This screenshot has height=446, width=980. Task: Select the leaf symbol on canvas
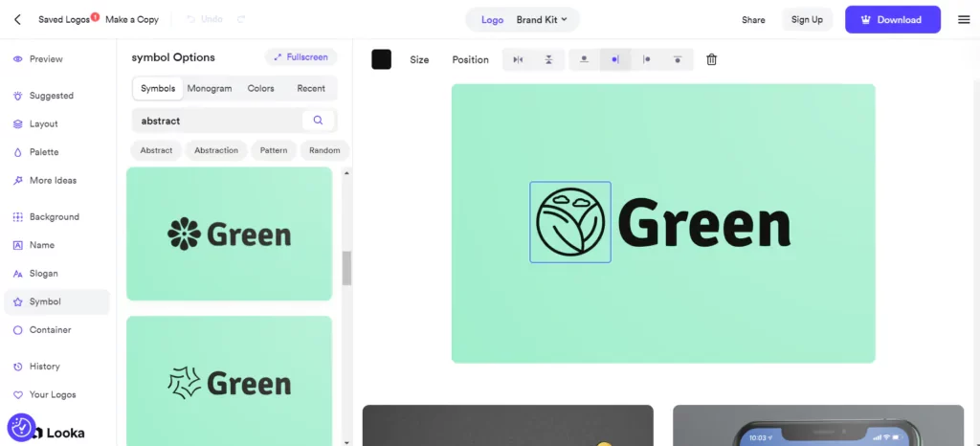pyautogui.click(x=570, y=222)
